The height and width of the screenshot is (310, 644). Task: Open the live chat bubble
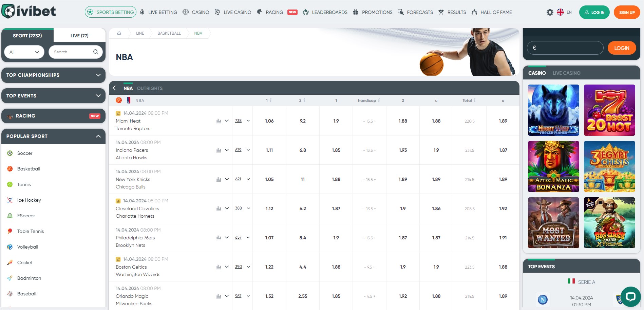pyautogui.click(x=630, y=296)
